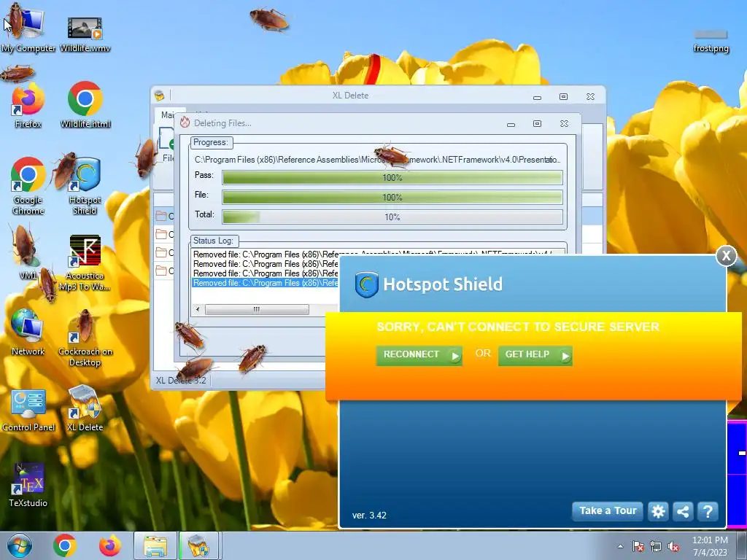Switch to XL Delete taskbar button
Screen dimensions: 747x560
point(198,545)
